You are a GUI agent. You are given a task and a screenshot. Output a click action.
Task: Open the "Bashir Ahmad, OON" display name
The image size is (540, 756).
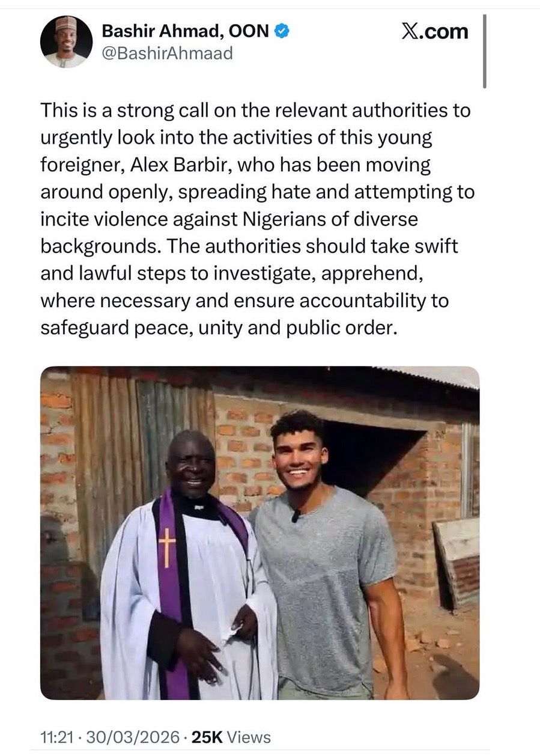(186, 31)
